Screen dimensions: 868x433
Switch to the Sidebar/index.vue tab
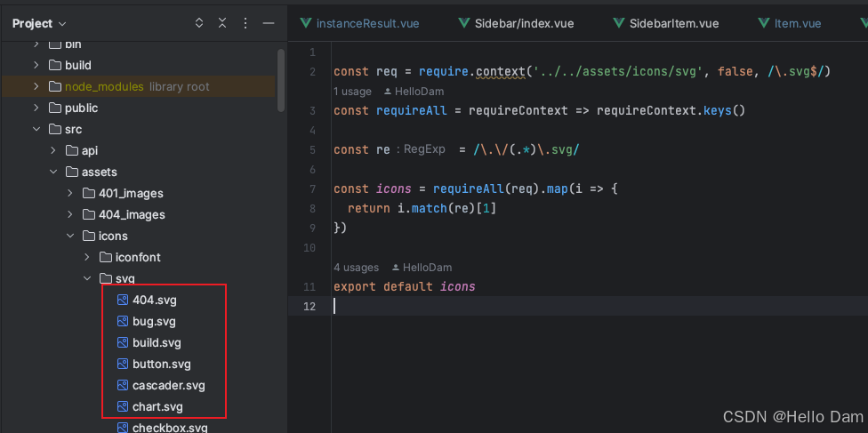pyautogui.click(x=524, y=23)
